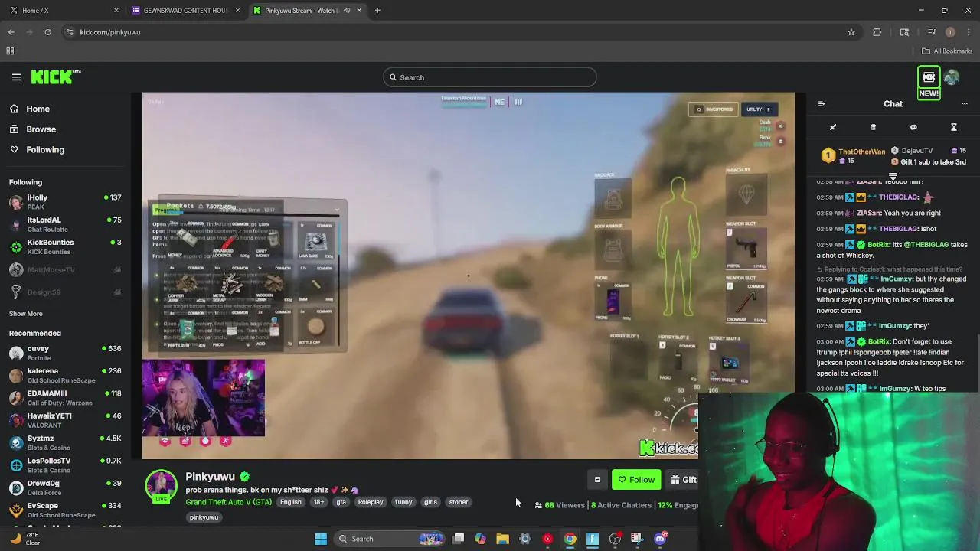Select the Roleplay tag
980x551 pixels.
tap(371, 502)
